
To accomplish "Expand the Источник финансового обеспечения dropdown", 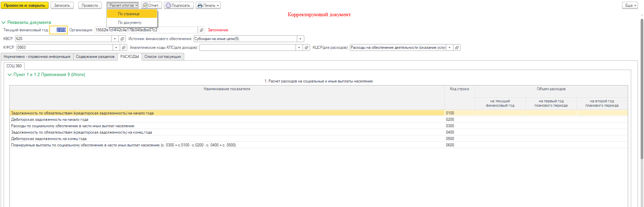I will coord(300,39).
